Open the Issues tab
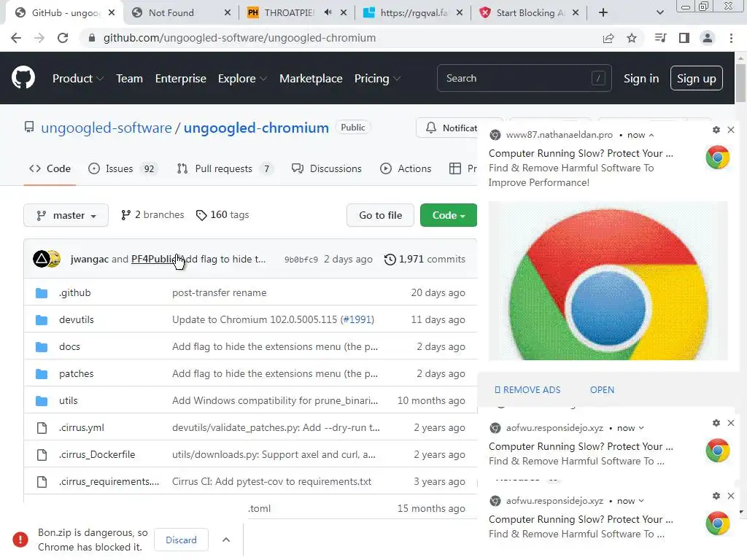This screenshot has height=560, width=747. (122, 168)
